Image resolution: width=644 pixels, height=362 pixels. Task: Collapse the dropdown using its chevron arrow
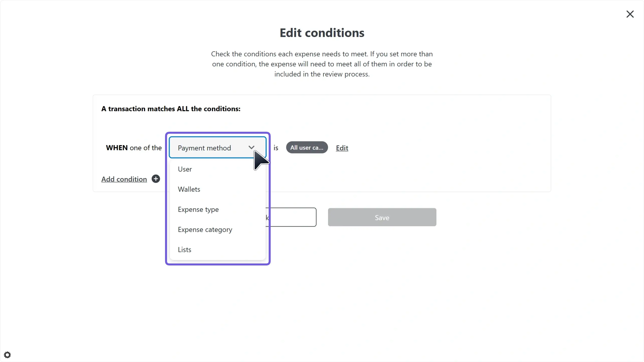tap(251, 148)
